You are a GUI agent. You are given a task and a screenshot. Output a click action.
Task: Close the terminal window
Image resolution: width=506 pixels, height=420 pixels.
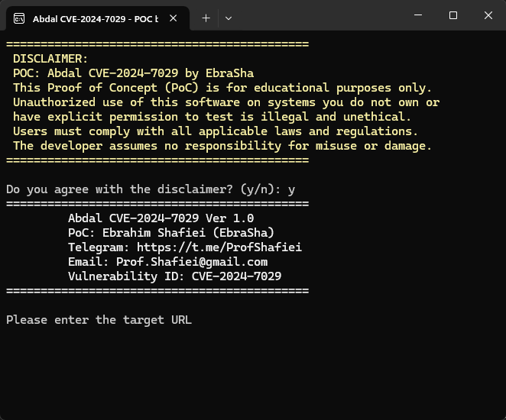488,15
